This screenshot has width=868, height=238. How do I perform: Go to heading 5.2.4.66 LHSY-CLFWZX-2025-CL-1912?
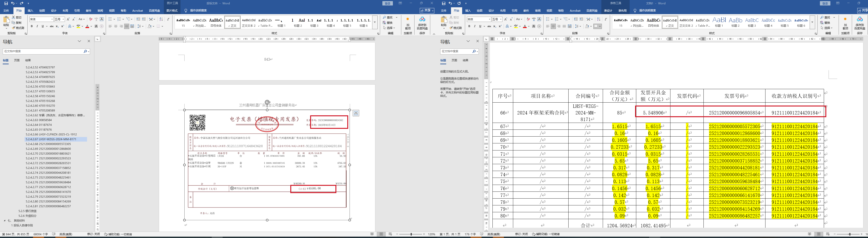coord(51,134)
